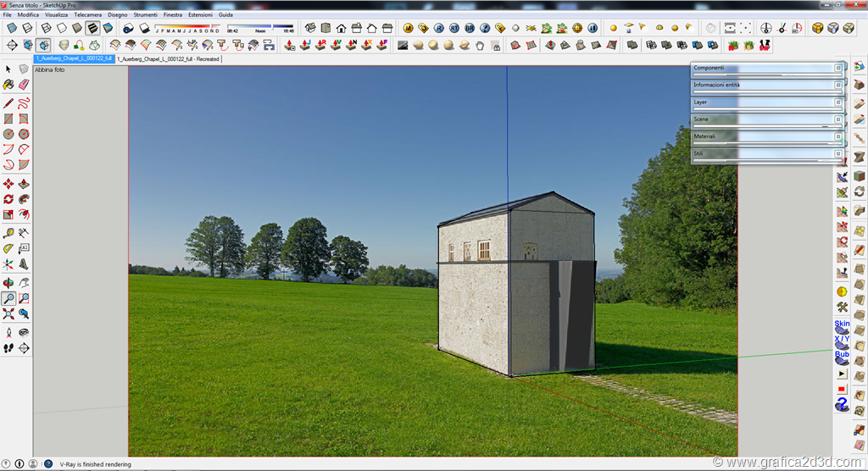868x471 pixels.
Task: Pick the Move tool with red arrows
Action: pos(8,183)
